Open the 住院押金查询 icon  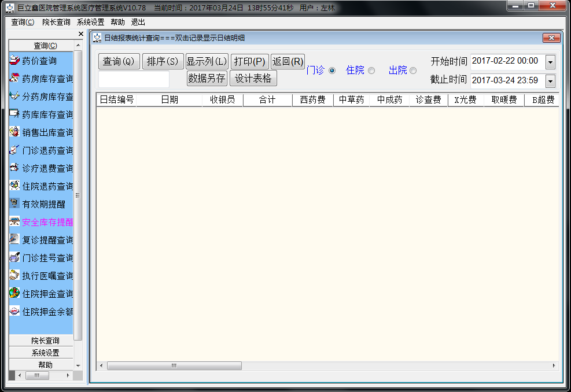click(15, 294)
